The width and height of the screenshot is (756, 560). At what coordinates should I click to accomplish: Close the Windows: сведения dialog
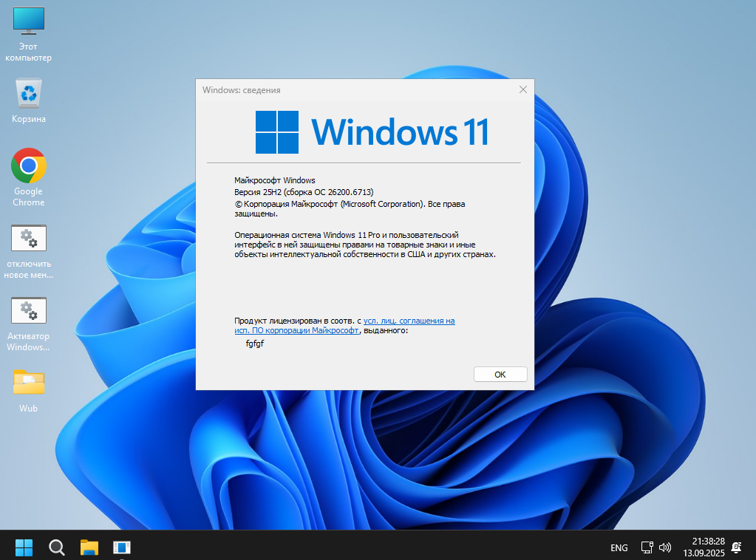coord(523,89)
